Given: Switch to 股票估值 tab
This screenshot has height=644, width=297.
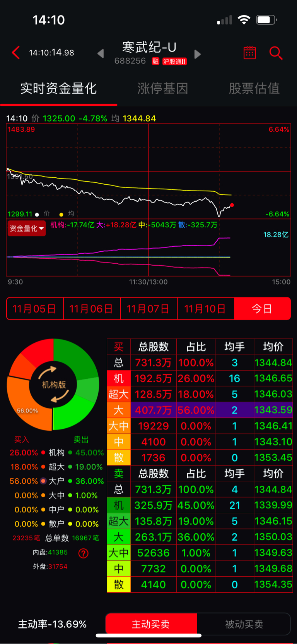Looking at the screenshot, I should pos(254,88).
